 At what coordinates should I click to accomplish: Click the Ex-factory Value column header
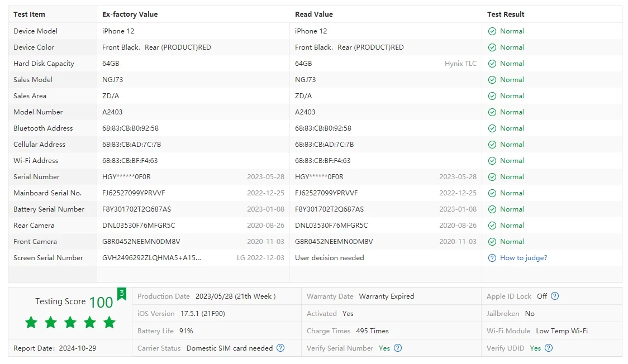coord(130,15)
